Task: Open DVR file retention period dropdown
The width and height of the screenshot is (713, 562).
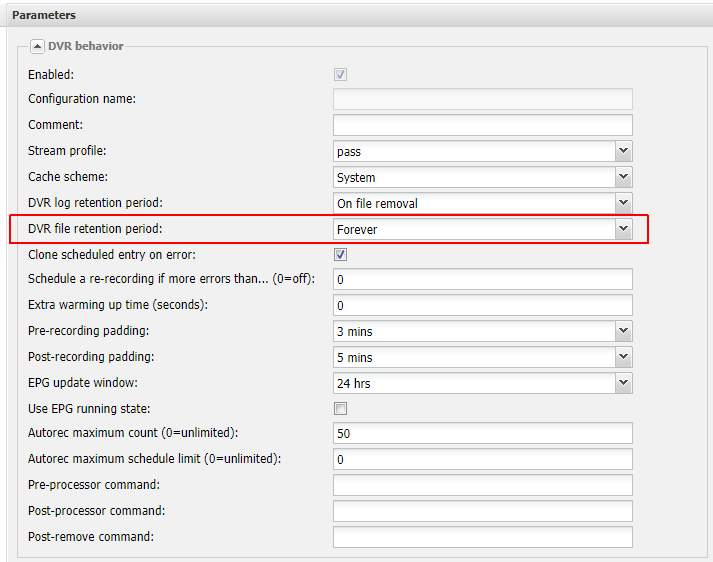Action: 623,229
